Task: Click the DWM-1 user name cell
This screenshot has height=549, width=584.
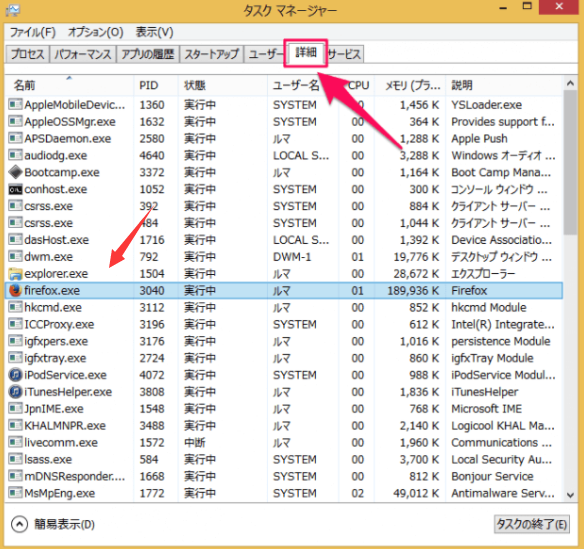Action: pyautogui.click(x=292, y=257)
